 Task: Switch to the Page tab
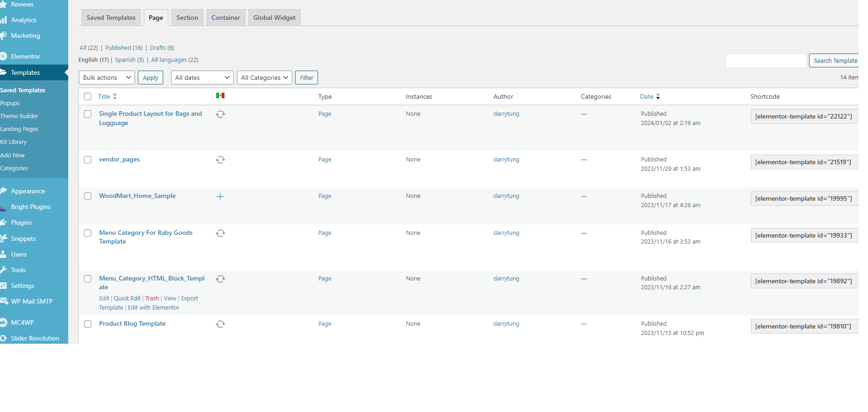(156, 18)
